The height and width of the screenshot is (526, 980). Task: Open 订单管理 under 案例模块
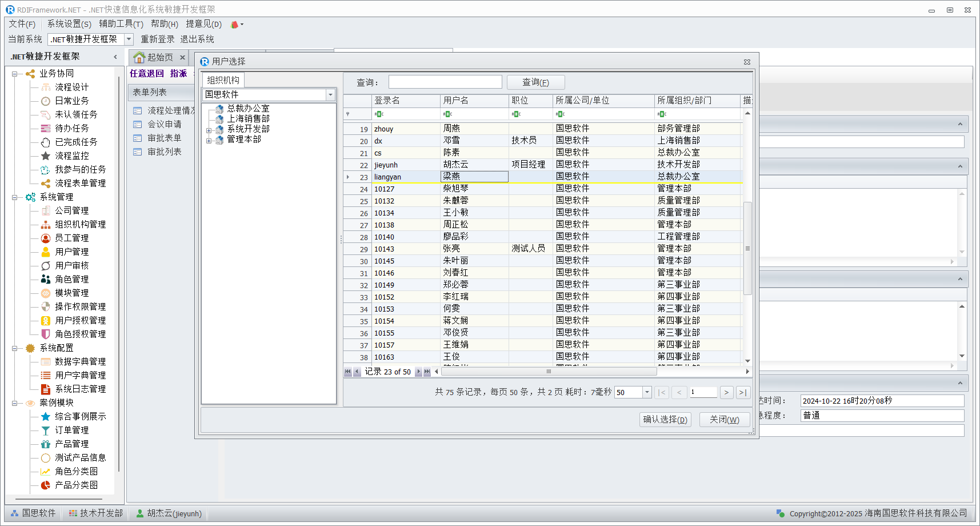[x=71, y=430]
